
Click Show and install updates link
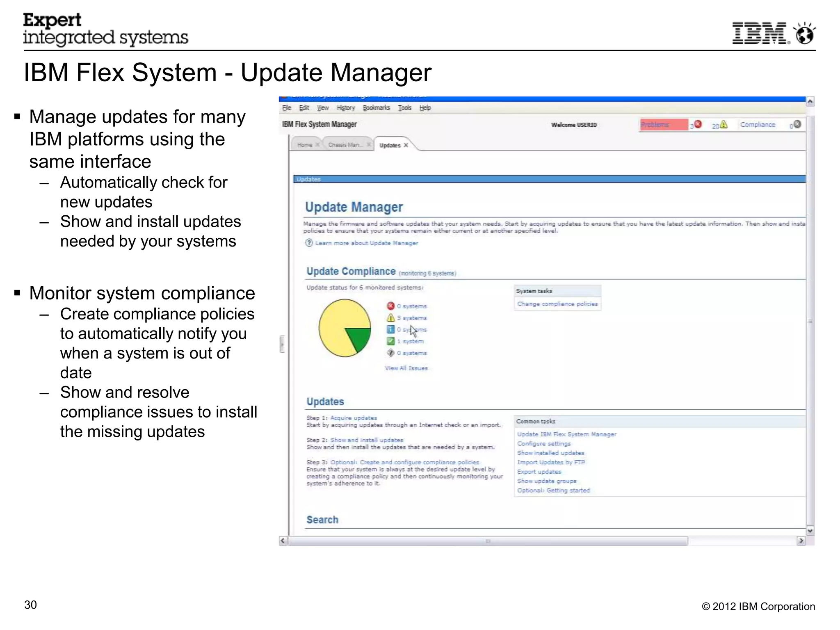point(367,440)
